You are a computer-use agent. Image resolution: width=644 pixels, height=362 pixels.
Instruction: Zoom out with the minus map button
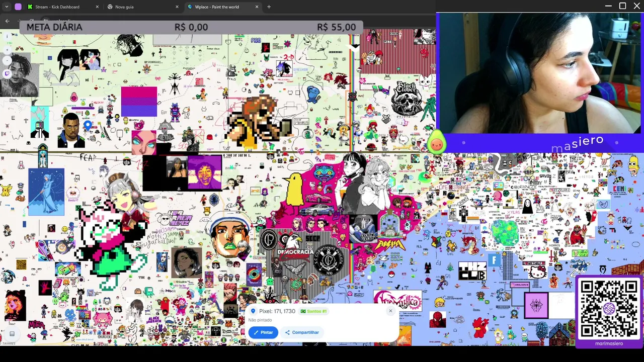point(7,61)
